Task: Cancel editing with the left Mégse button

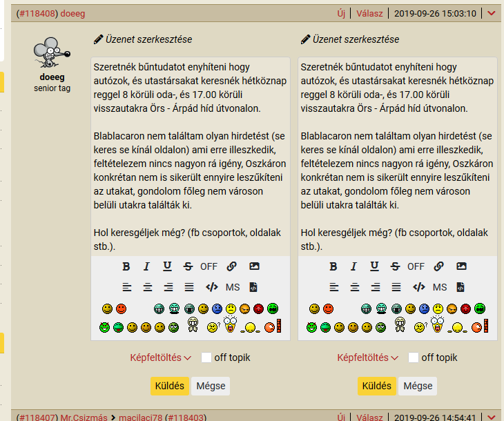Action: [211, 386]
